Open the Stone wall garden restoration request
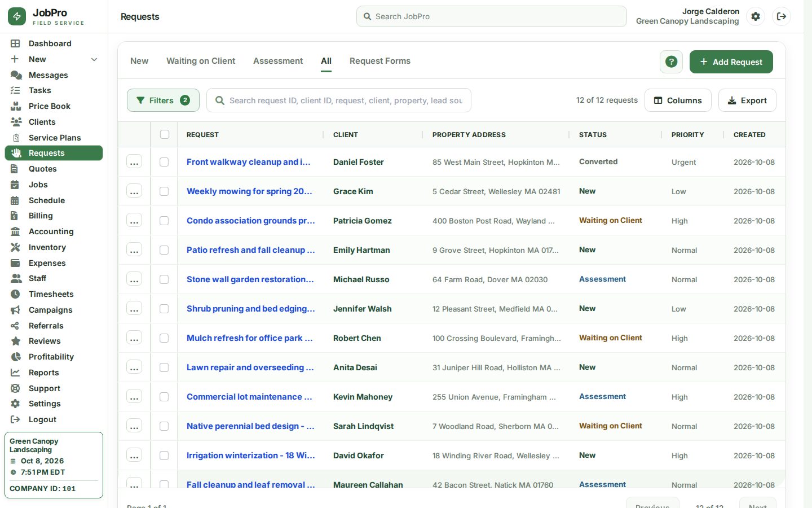The image size is (812, 508). pyautogui.click(x=250, y=279)
